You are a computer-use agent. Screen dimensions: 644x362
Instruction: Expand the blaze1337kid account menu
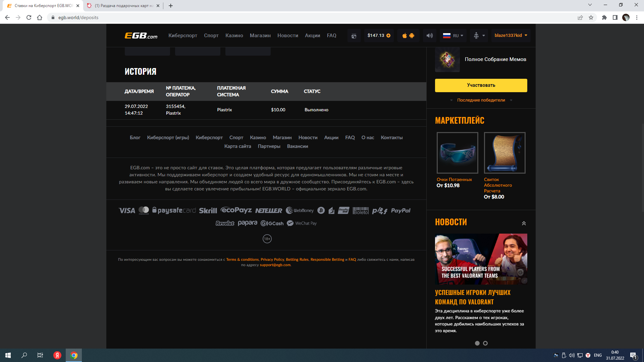click(x=511, y=35)
